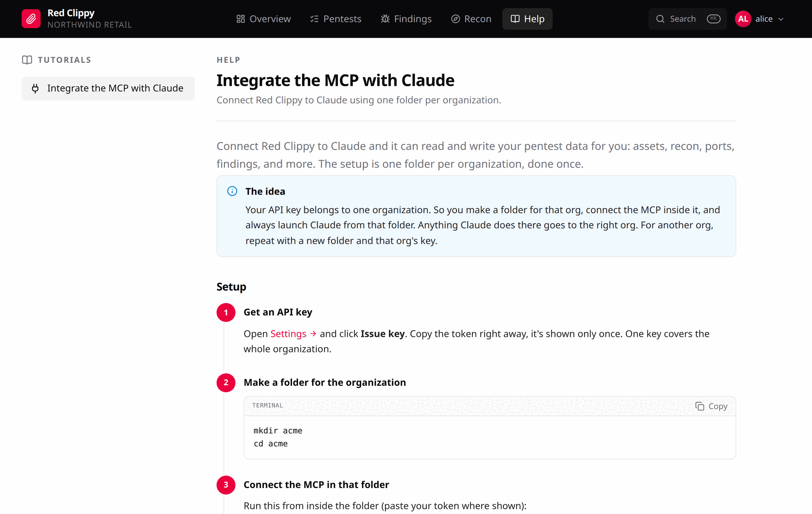Click the Make a folder for the organization title
The image size is (812, 514).
pos(324,382)
